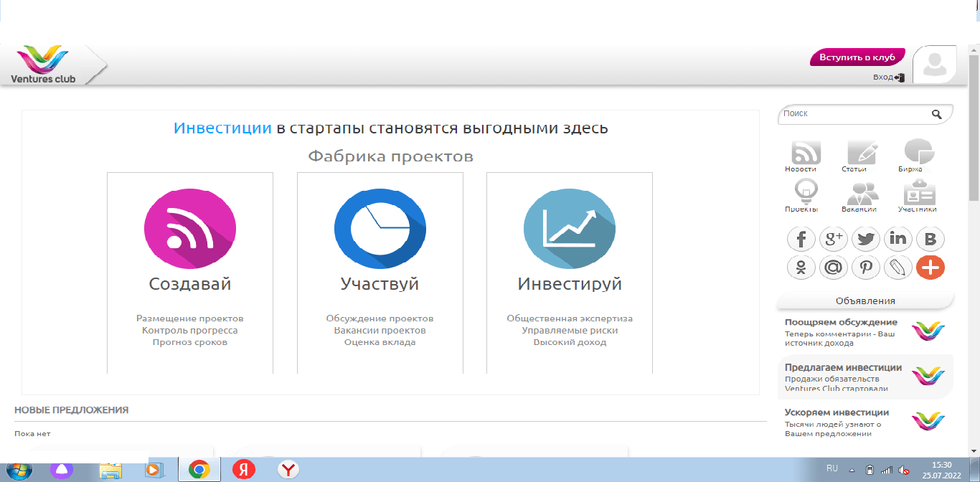
Task: Click the Ventures club logo
Action: pos(43,65)
